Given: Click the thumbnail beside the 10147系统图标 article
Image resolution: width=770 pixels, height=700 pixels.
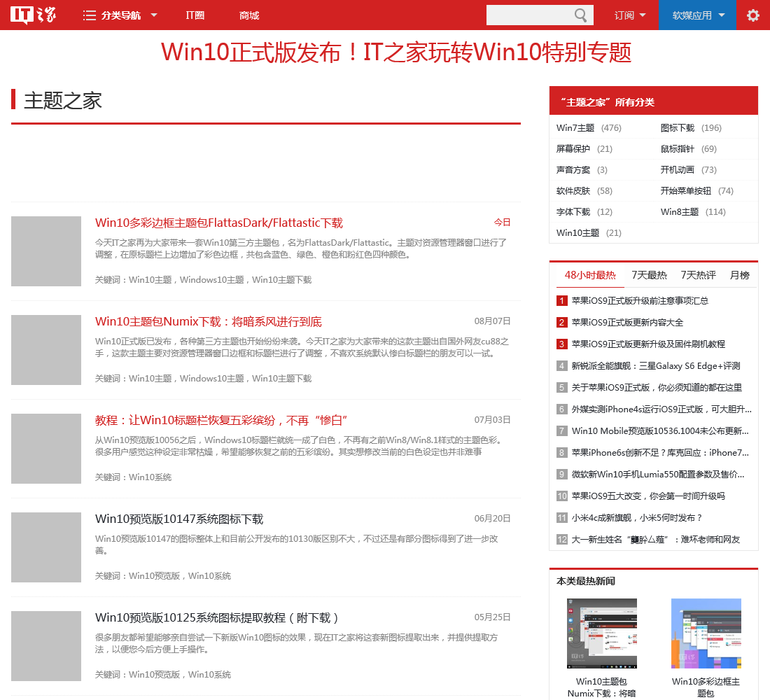Looking at the screenshot, I should pos(46,547).
